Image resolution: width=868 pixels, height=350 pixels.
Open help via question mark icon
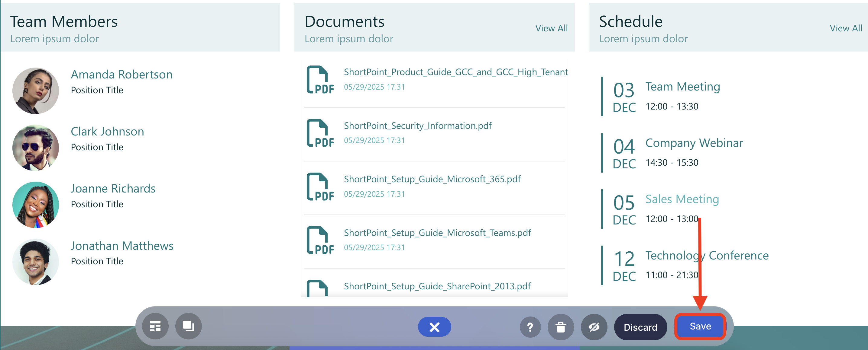click(x=530, y=327)
